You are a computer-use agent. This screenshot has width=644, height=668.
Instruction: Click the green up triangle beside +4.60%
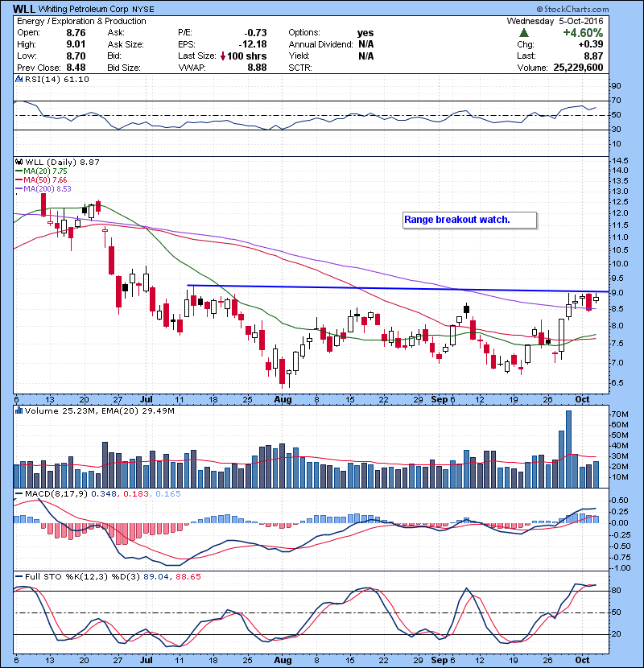click(524, 32)
